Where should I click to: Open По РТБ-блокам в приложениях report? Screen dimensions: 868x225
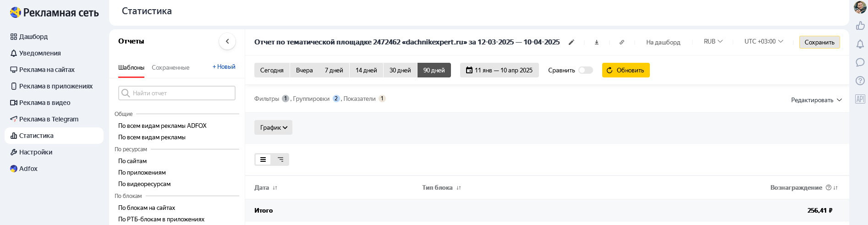point(161,219)
